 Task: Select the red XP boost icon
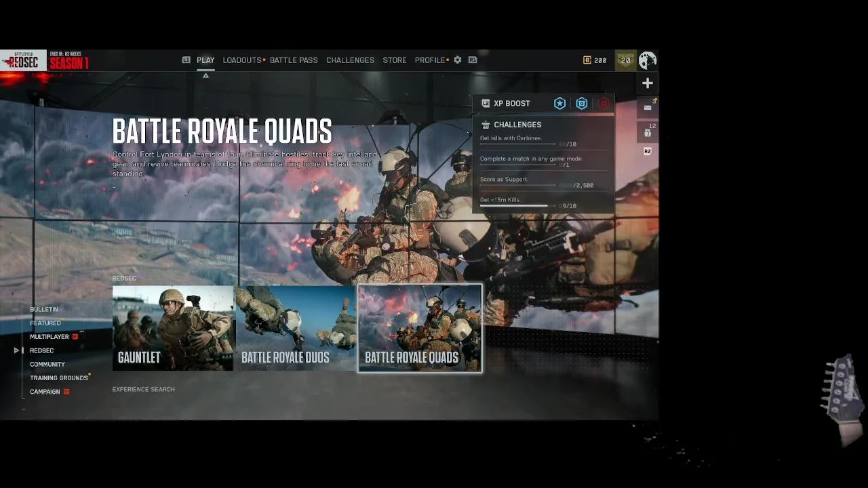pyautogui.click(x=604, y=103)
